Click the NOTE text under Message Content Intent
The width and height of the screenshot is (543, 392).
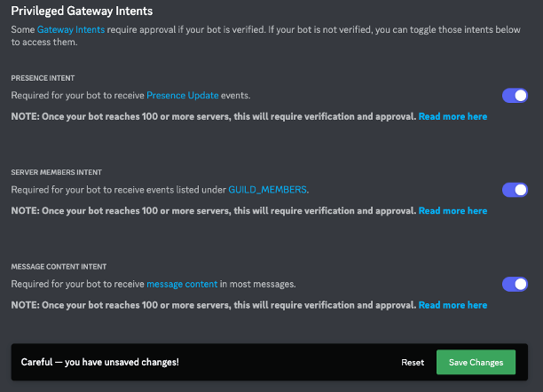213,305
